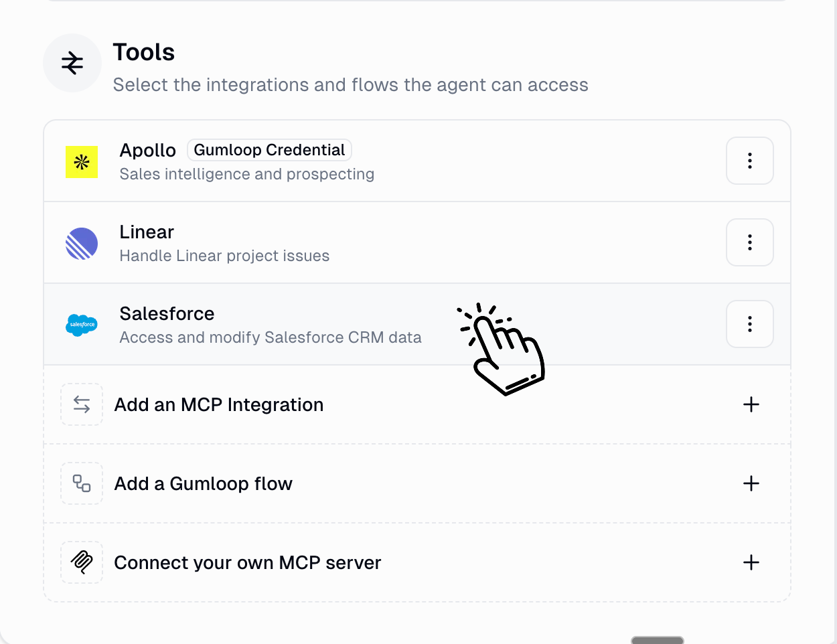Click Add a Gumloop flow

pos(204,484)
